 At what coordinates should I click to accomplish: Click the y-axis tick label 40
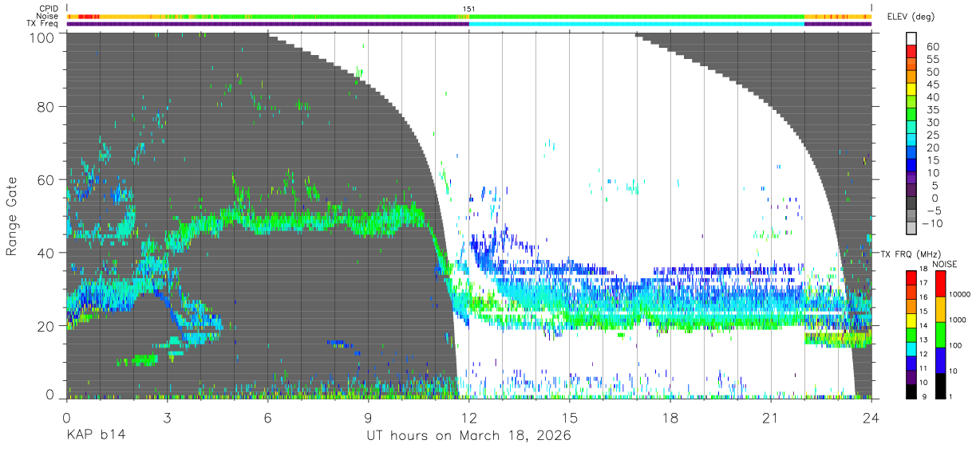point(46,253)
